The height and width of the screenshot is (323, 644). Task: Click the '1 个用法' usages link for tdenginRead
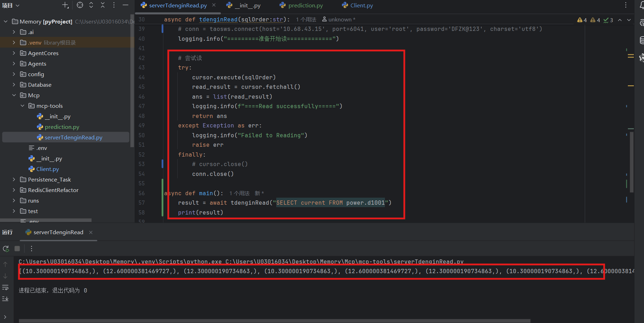click(x=306, y=20)
